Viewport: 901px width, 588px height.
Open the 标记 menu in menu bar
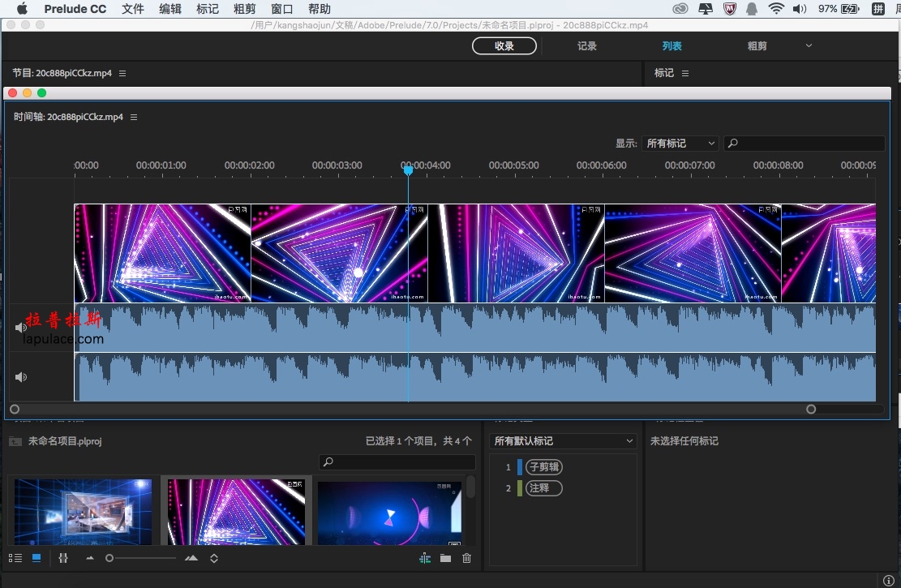click(208, 9)
